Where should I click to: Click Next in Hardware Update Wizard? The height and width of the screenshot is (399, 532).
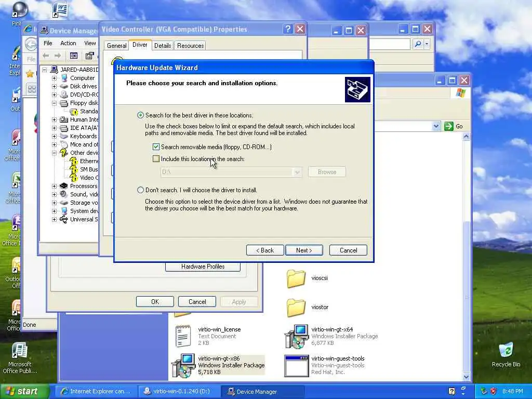pyautogui.click(x=304, y=250)
